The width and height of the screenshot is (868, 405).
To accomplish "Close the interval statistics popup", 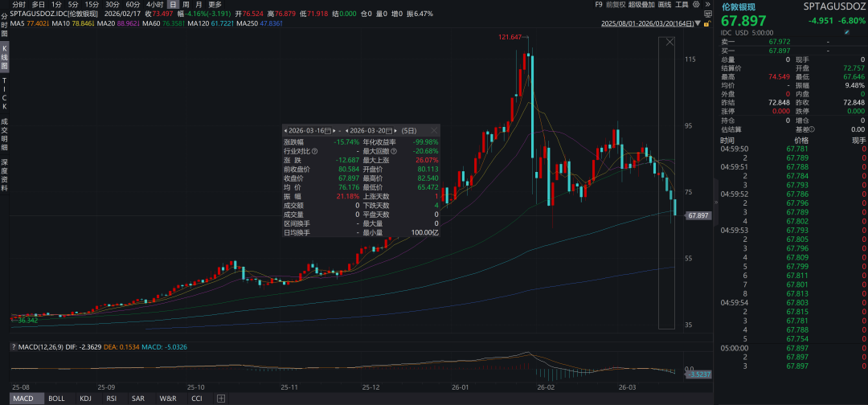I will [x=435, y=130].
